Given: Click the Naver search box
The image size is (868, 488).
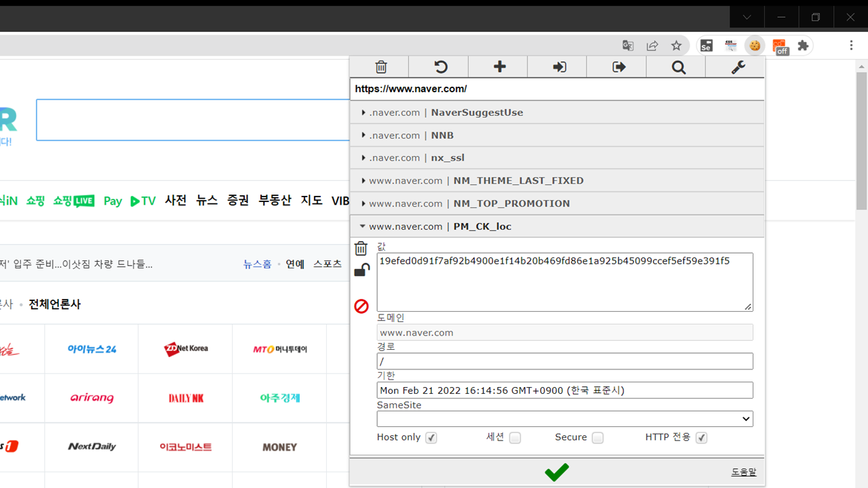Looking at the screenshot, I should [193, 120].
